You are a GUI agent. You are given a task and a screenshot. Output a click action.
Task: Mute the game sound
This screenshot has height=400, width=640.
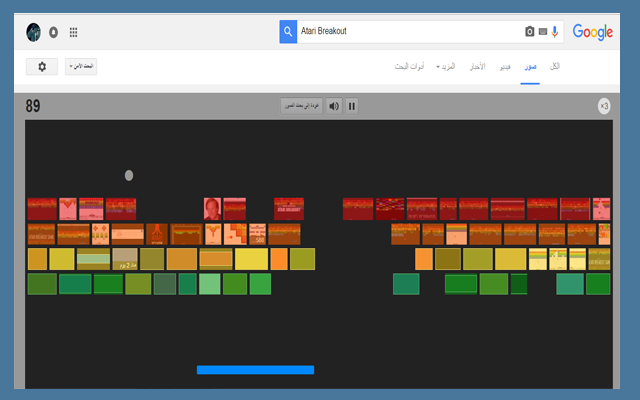334,105
